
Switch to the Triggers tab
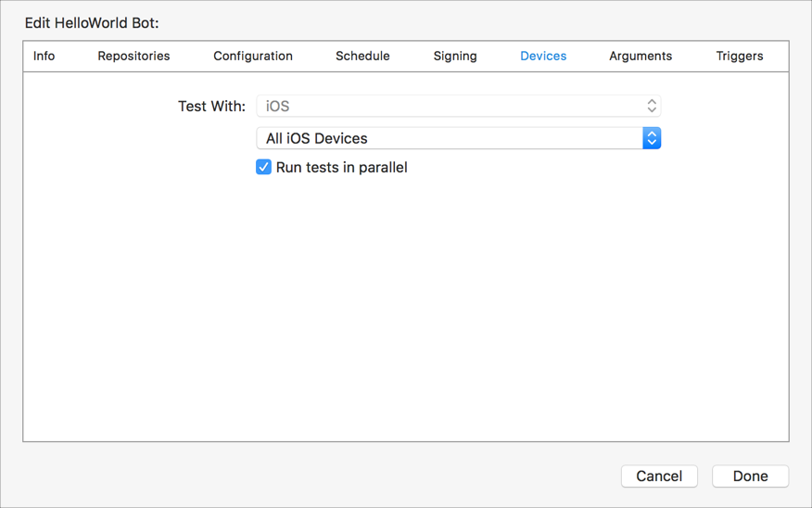pos(740,56)
